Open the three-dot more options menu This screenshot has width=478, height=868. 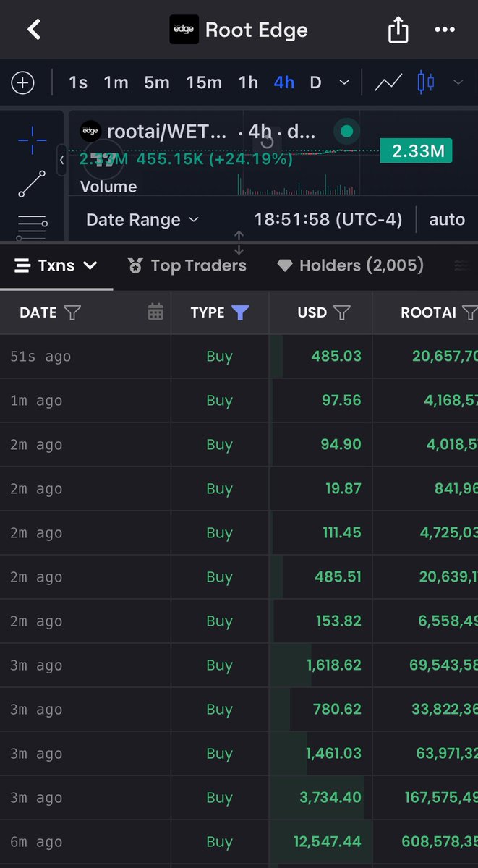pos(444,30)
